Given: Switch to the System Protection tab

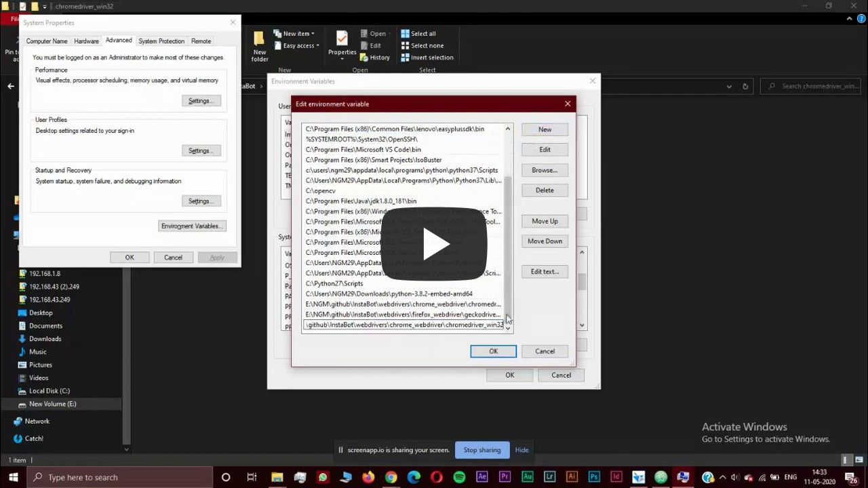Looking at the screenshot, I should tap(161, 41).
